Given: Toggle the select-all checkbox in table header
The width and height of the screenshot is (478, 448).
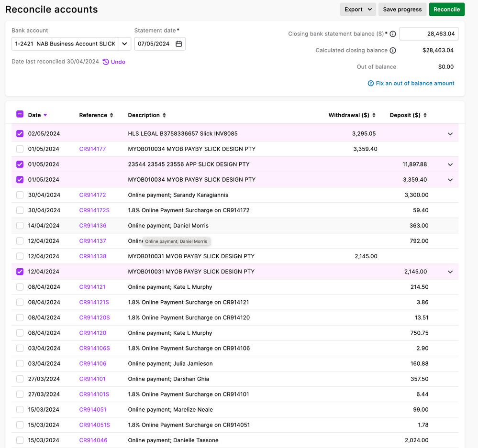Looking at the screenshot, I should [20, 114].
